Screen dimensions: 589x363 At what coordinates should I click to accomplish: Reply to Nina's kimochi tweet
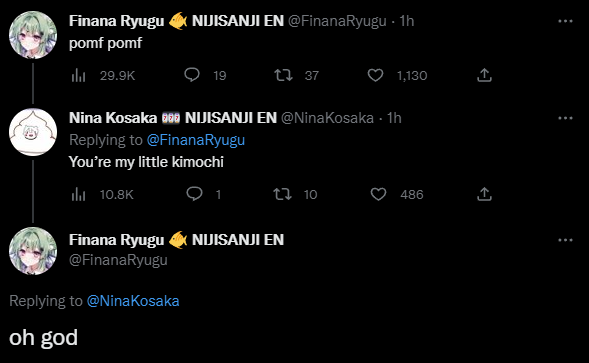pyautogui.click(x=203, y=194)
